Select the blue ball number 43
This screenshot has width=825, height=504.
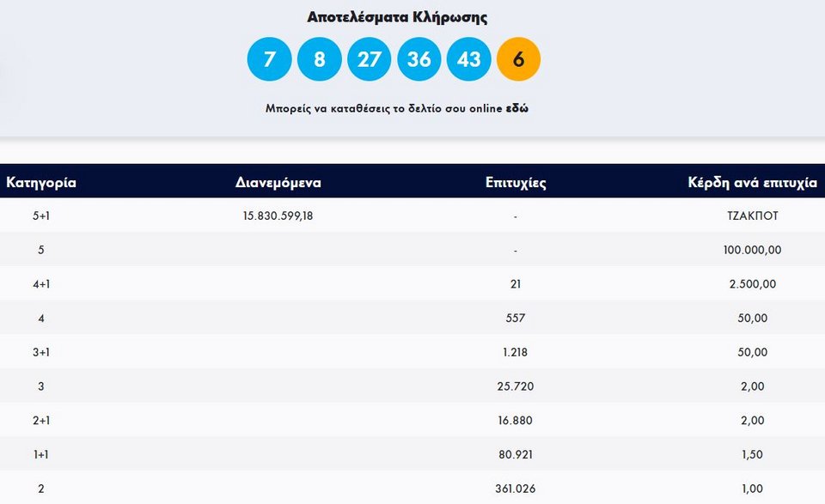[469, 59]
